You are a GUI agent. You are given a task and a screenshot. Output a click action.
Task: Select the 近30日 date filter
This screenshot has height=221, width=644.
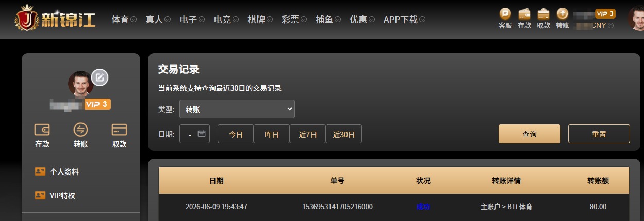pos(344,134)
